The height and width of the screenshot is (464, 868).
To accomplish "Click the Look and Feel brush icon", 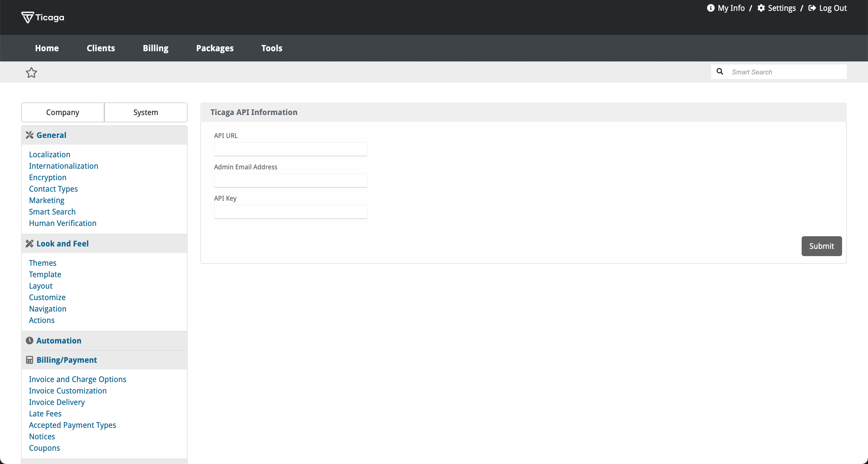I will 30,243.
